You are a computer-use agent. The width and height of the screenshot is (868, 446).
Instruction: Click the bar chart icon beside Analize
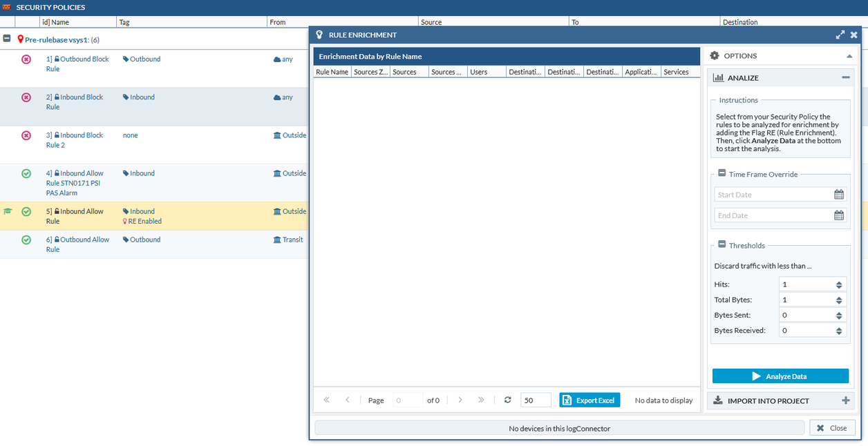(718, 78)
